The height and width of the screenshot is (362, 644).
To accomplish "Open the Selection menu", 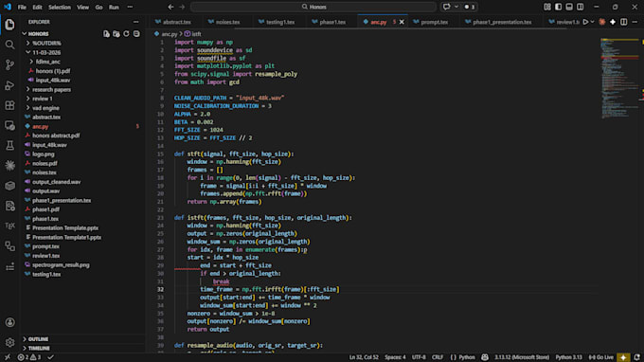I will coord(59,7).
